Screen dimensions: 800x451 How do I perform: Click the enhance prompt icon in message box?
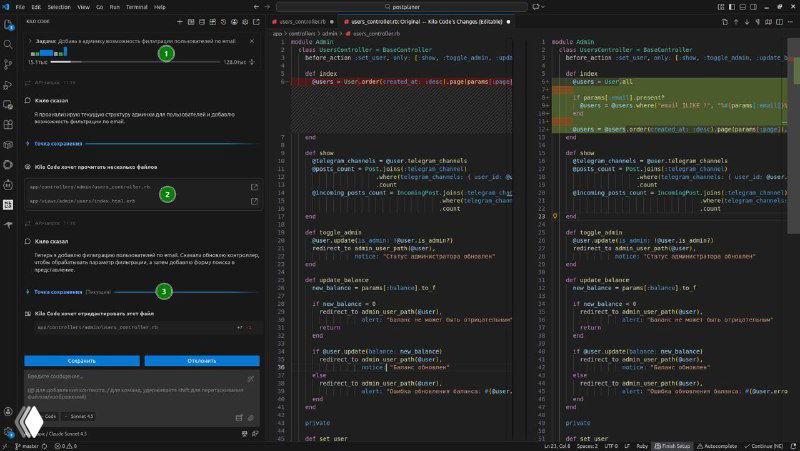pos(251,379)
